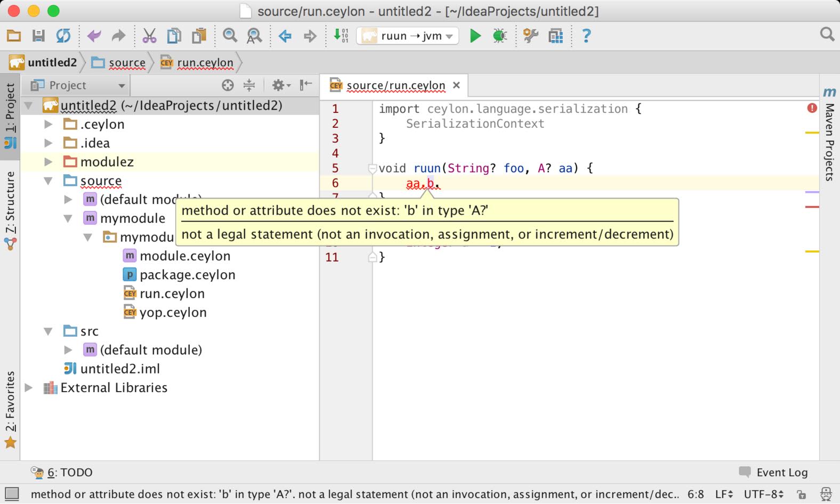The image size is (840, 504).
Task: Redo action arrow icon
Action: coord(118,36)
